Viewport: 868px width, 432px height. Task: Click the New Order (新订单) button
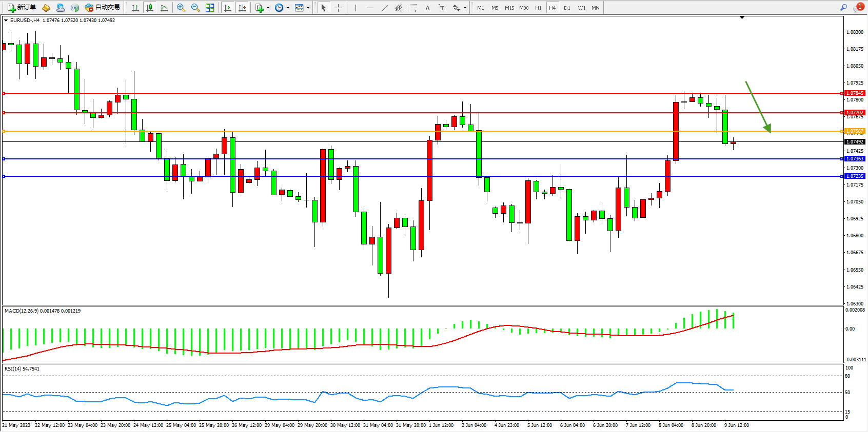point(22,8)
